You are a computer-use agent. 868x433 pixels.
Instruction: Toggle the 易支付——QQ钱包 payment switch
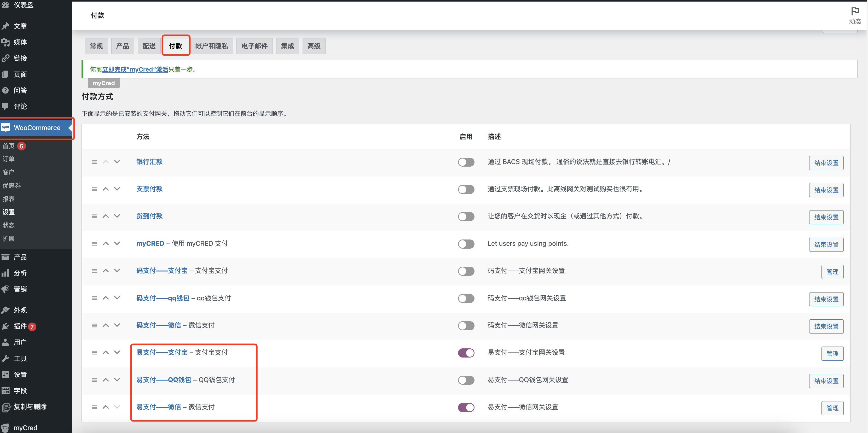(466, 380)
